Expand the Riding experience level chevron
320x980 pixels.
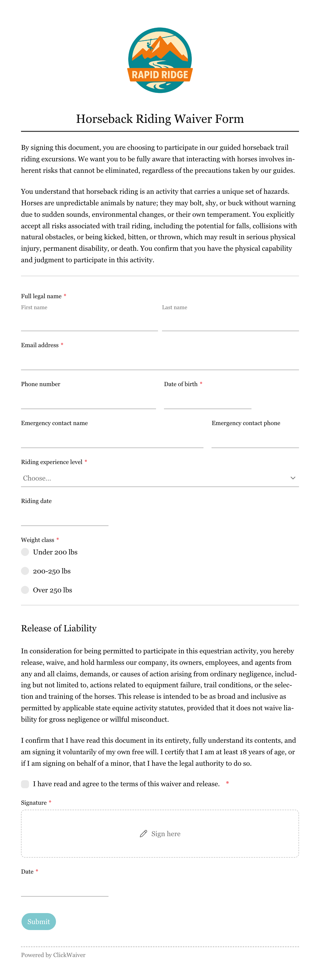(292, 478)
